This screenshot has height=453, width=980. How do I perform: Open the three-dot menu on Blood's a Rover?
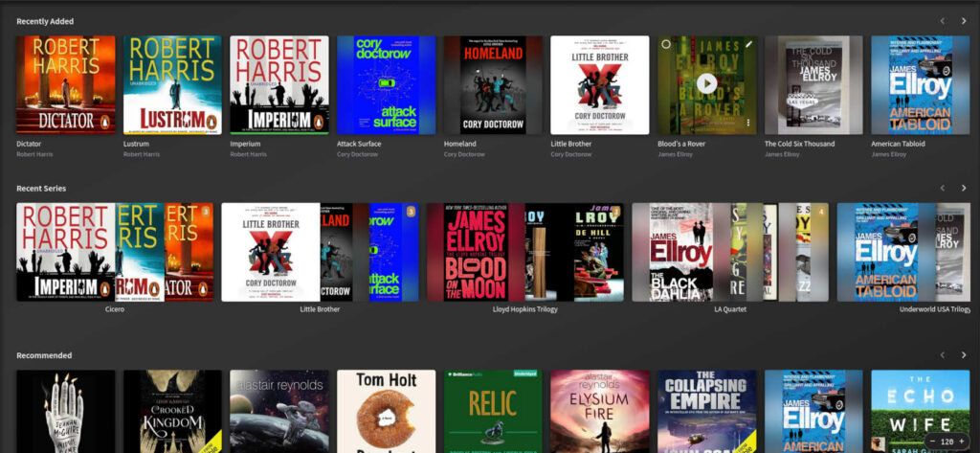click(x=748, y=124)
